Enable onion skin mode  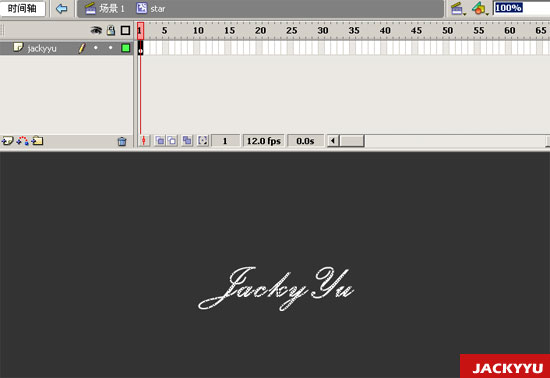coord(160,141)
